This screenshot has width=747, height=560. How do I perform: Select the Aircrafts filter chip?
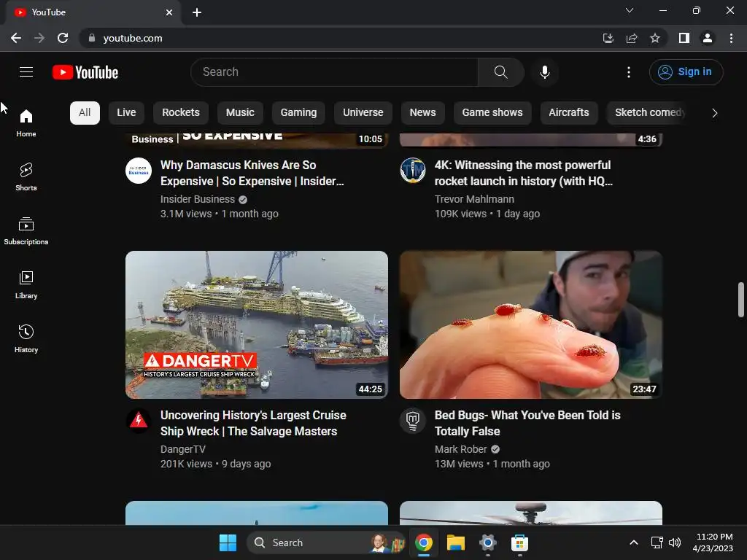[x=569, y=113]
